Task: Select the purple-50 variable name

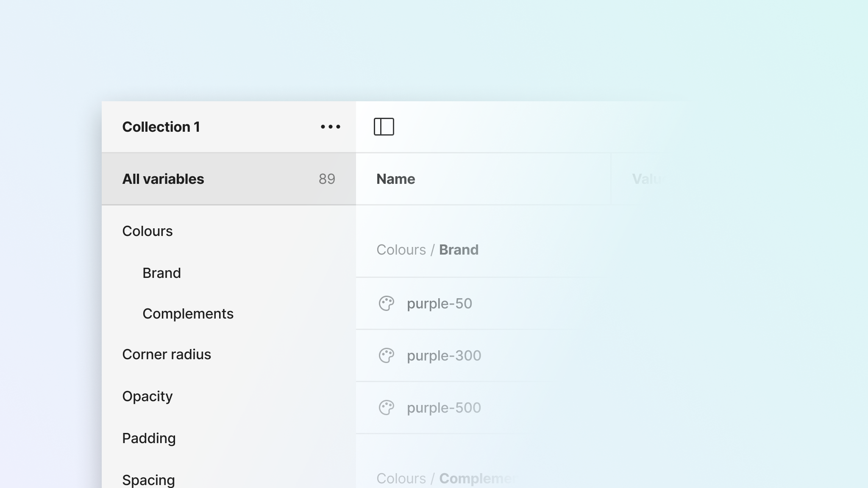Action: tap(440, 304)
